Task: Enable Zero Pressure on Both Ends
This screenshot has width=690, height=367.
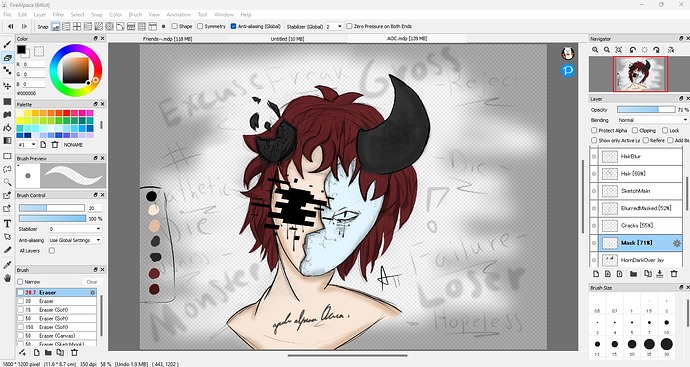Action: point(349,26)
